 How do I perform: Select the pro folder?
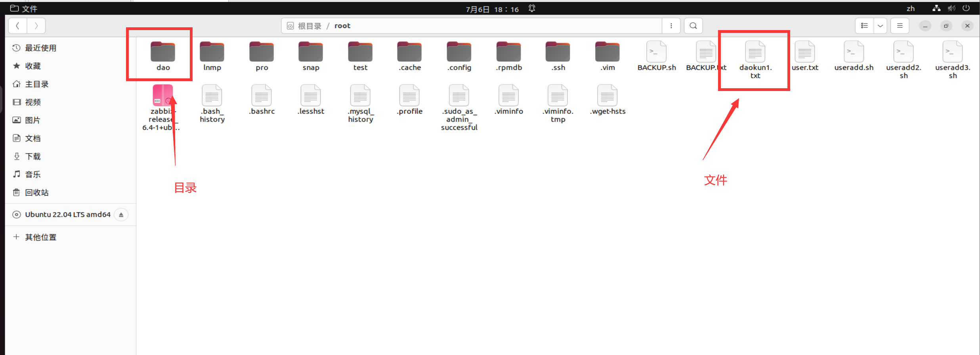262,56
